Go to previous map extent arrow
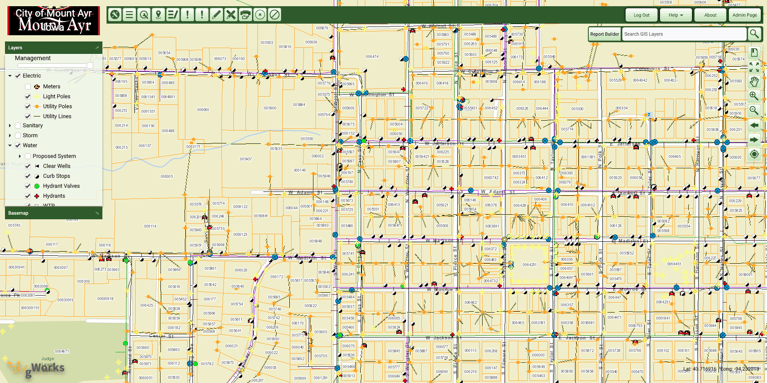The width and height of the screenshot is (767, 383). click(754, 125)
